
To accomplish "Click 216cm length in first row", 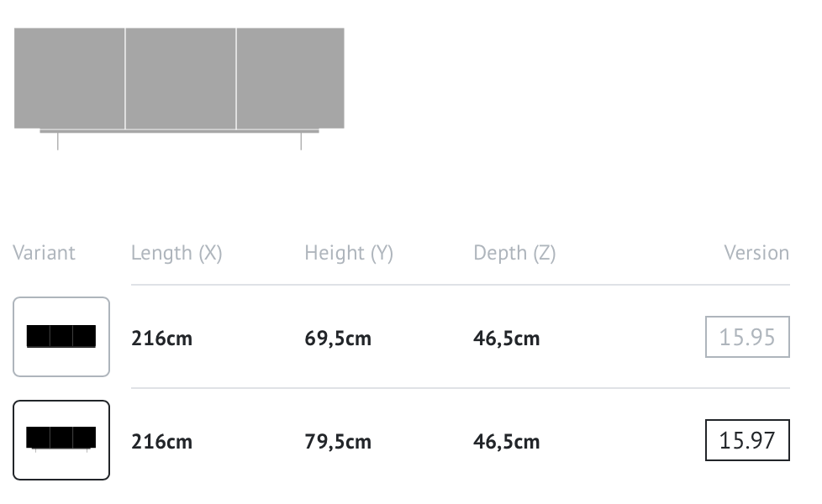I will pyautogui.click(x=161, y=339).
